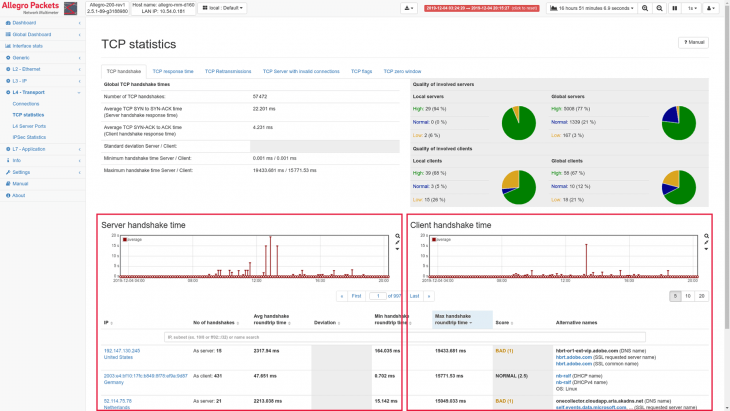Open the 'local : Default' profile dropdown
This screenshot has width=730, height=411.
(221, 8)
